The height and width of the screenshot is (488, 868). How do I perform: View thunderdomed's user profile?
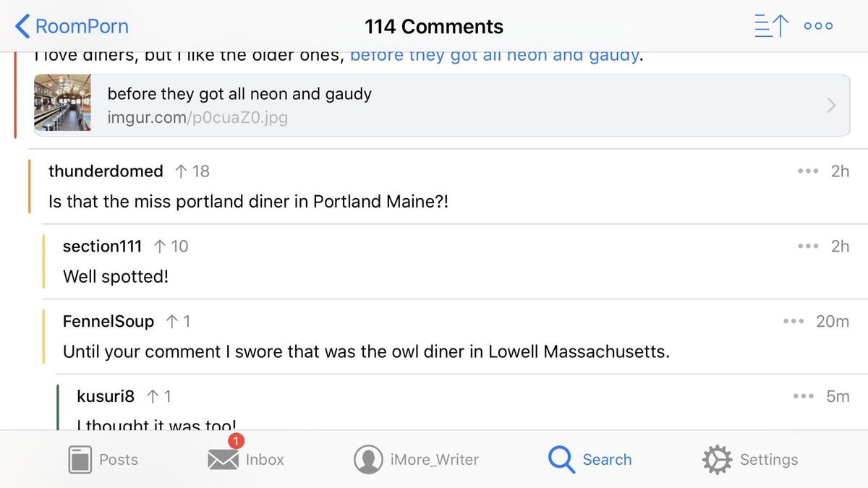106,171
